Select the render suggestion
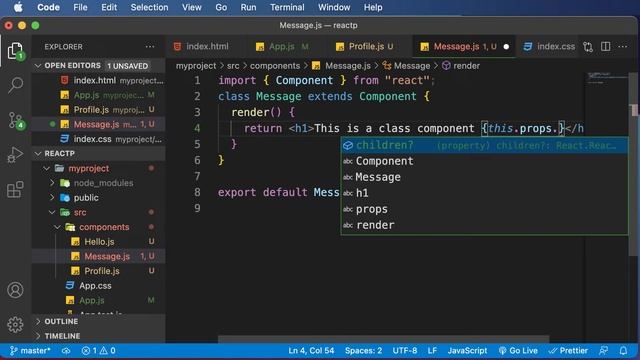Screen dimensions: 640x360 tap(484, 225)
